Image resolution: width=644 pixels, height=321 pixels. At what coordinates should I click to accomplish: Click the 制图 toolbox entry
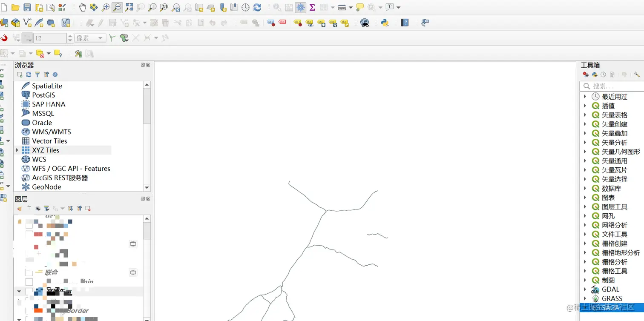608,280
